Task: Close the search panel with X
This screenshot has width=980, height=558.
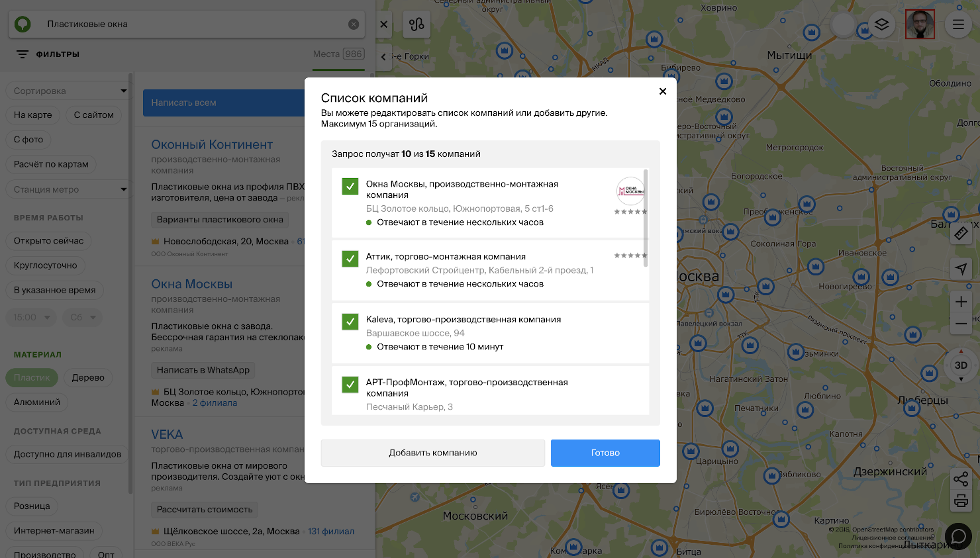Action: coord(384,24)
